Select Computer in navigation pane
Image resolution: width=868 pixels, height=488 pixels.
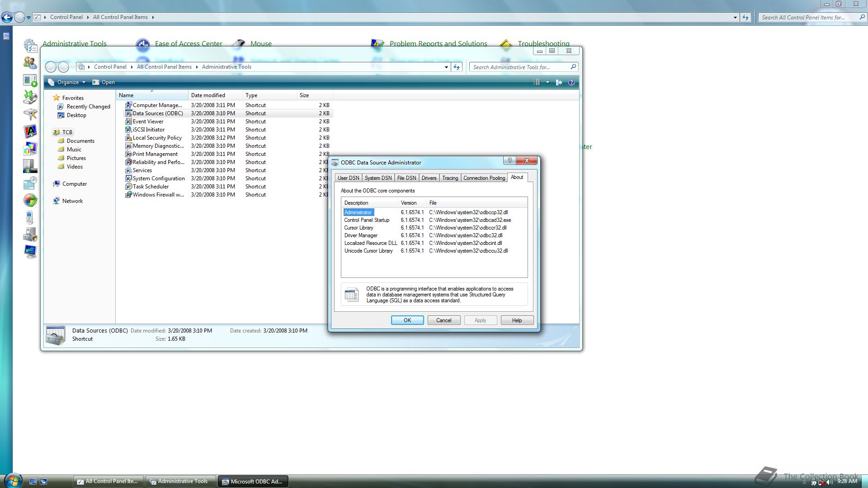tap(75, 184)
